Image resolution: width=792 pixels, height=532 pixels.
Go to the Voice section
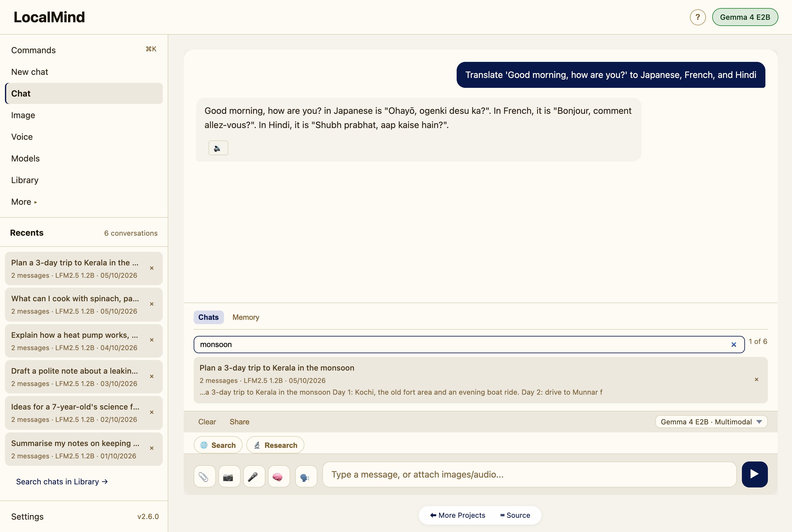tap(84, 137)
